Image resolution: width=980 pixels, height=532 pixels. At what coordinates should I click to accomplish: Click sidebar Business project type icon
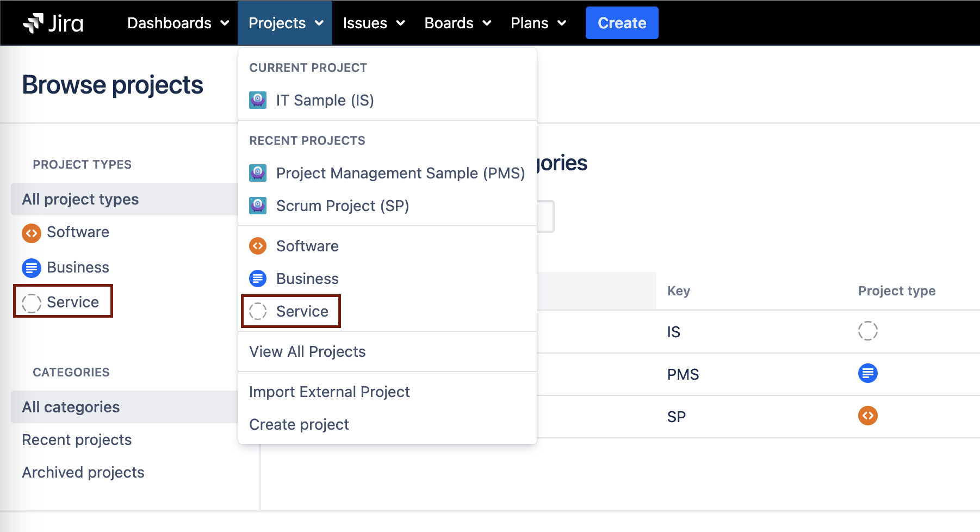[x=32, y=268]
